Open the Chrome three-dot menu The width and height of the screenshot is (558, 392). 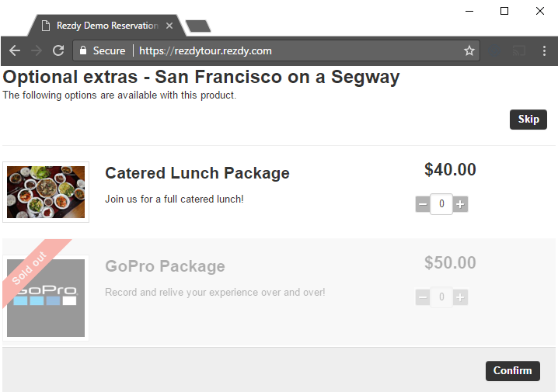click(x=544, y=50)
